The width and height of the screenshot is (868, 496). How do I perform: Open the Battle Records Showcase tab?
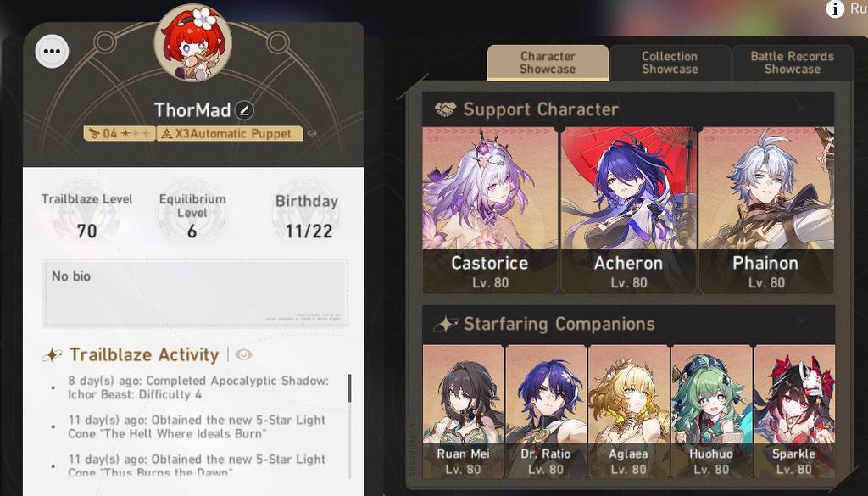tap(793, 63)
